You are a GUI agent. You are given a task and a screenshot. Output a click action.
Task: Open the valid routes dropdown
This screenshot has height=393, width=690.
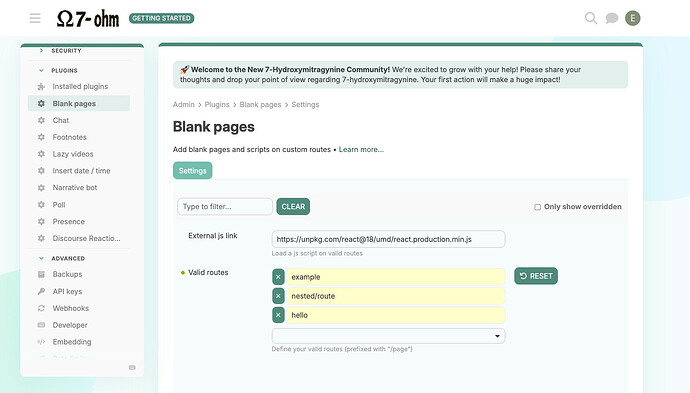(x=389, y=336)
